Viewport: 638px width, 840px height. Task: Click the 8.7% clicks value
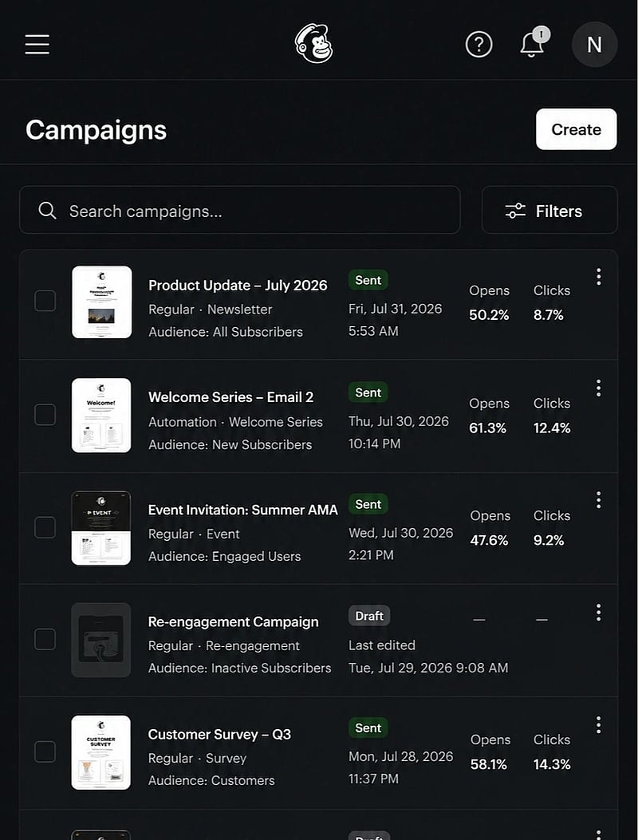tap(549, 315)
